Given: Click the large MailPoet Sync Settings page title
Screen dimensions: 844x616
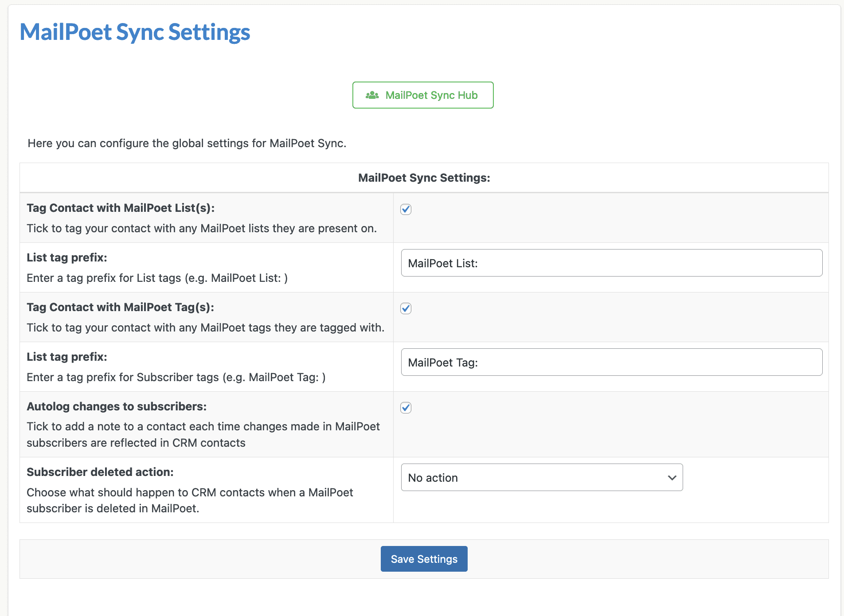Looking at the screenshot, I should click(x=135, y=32).
